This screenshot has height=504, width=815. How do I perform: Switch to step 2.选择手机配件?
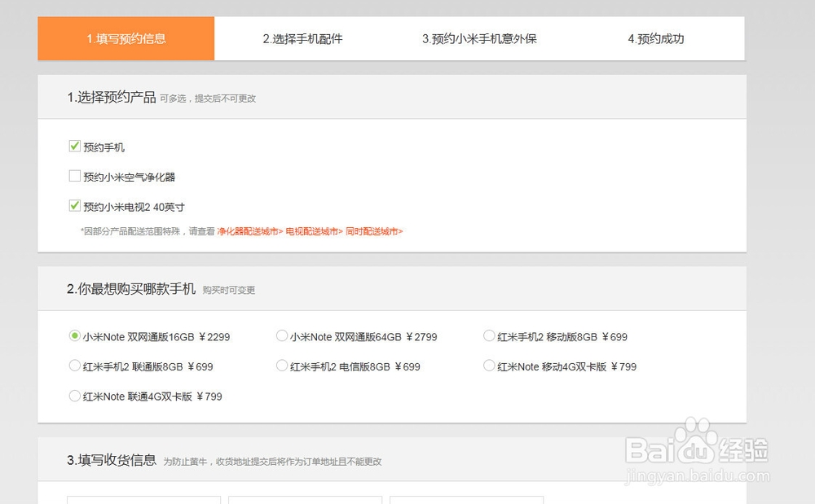click(302, 38)
